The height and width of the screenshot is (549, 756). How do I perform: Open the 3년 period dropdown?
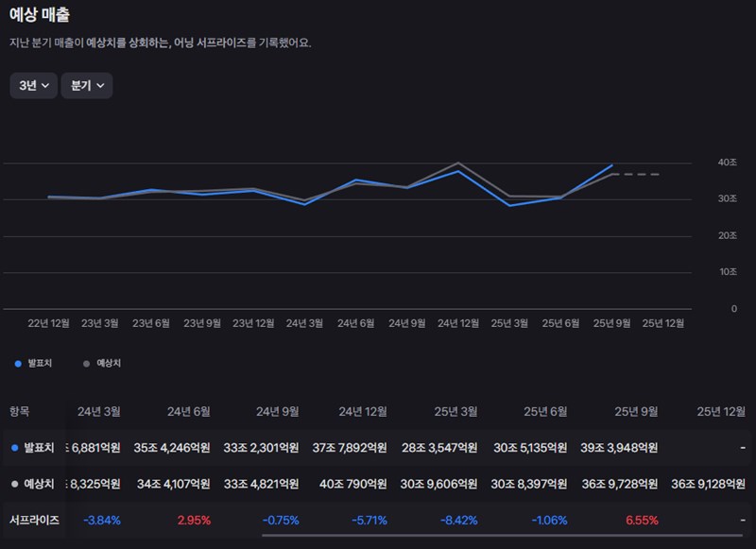pos(34,86)
